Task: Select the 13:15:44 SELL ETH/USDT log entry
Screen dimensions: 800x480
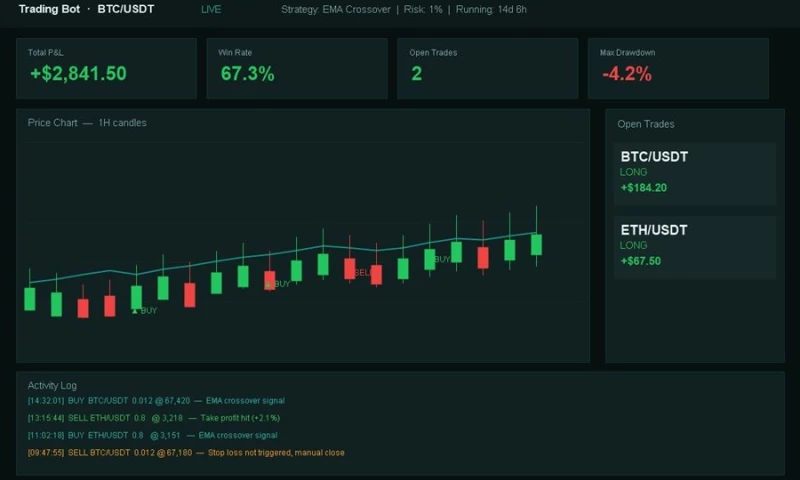Action: (x=154, y=418)
